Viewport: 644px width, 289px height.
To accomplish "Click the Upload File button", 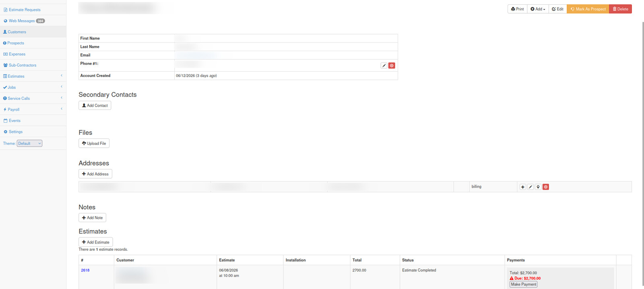I will click(94, 143).
